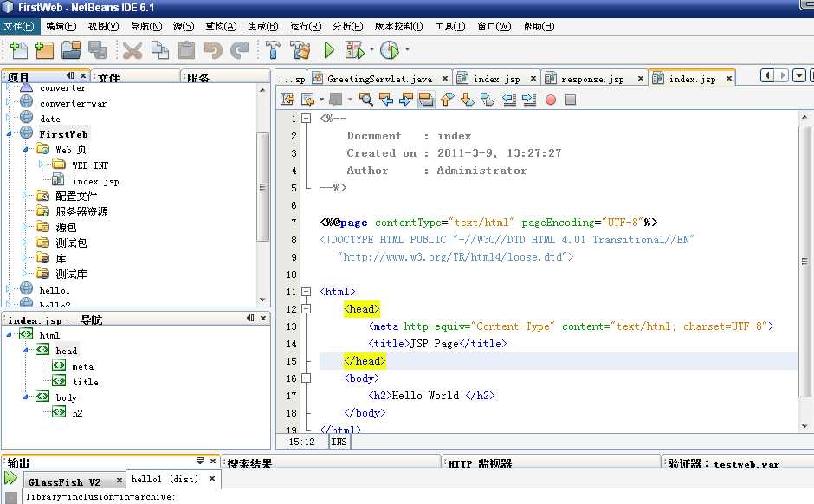Screen dimensions: 814x504
Task: Click the Redo arrow icon
Action: point(239,50)
